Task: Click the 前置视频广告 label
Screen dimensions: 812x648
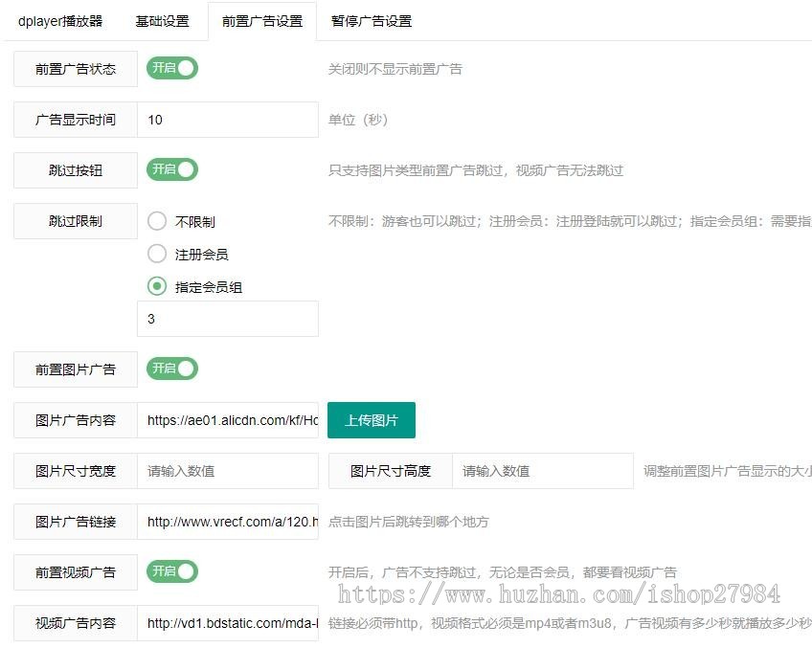Action: [76, 572]
